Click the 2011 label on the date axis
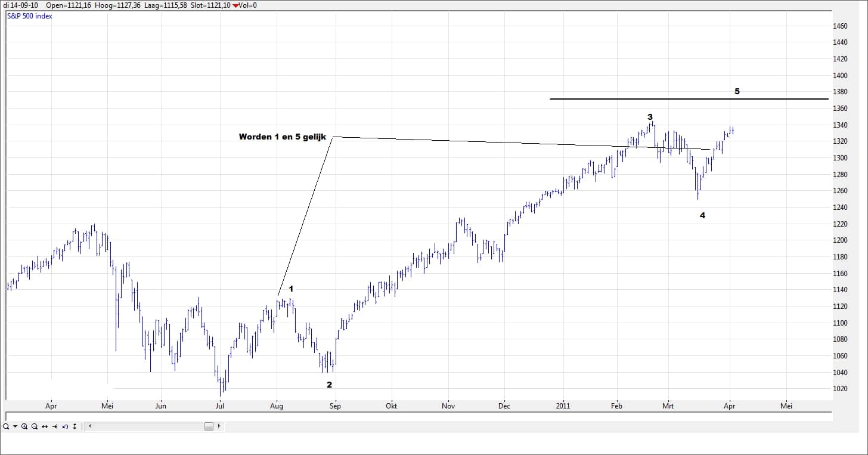Viewport: 868px width, 455px height. [563, 406]
